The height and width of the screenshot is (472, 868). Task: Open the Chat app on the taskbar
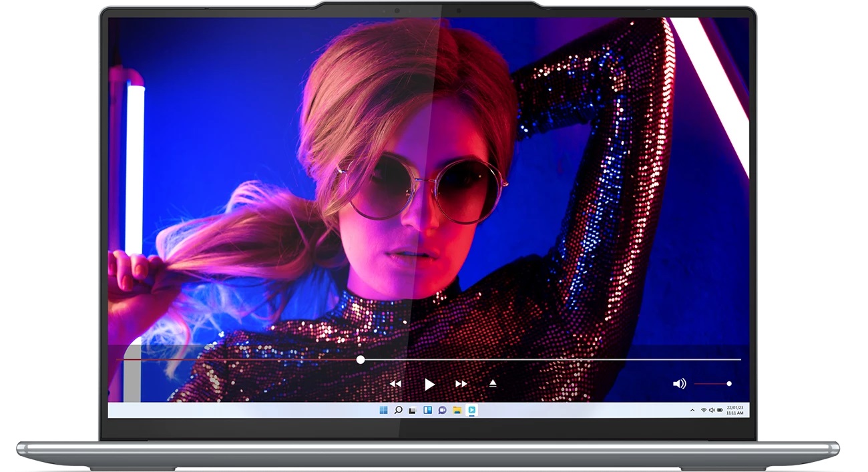[x=442, y=410]
